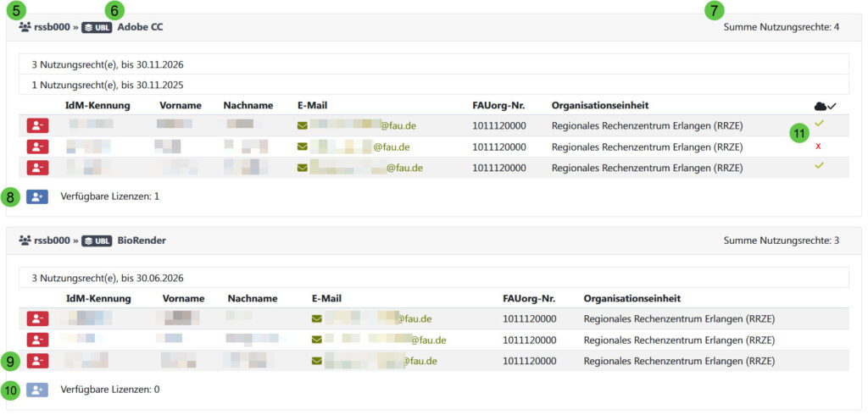Viewport: 868px width, 415px height.
Task: Click the first green checkmark in Adobe CC
Action: pyautogui.click(x=819, y=125)
